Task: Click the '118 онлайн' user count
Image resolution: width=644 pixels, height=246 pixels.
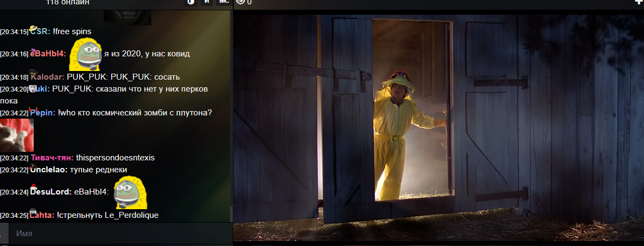Action: 68,3
